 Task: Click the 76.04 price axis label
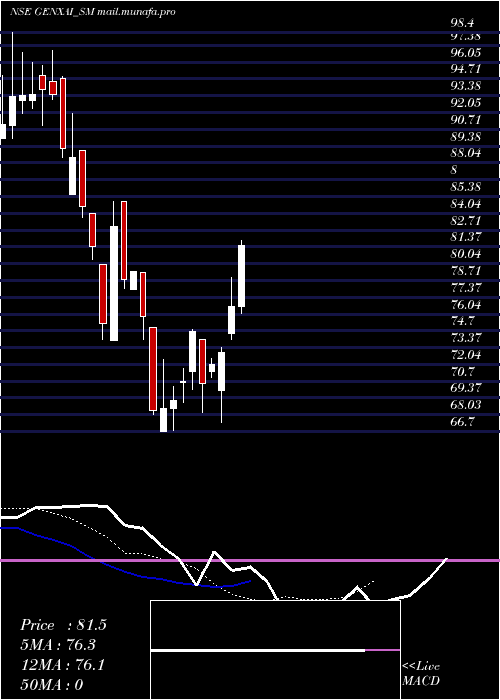click(466, 304)
